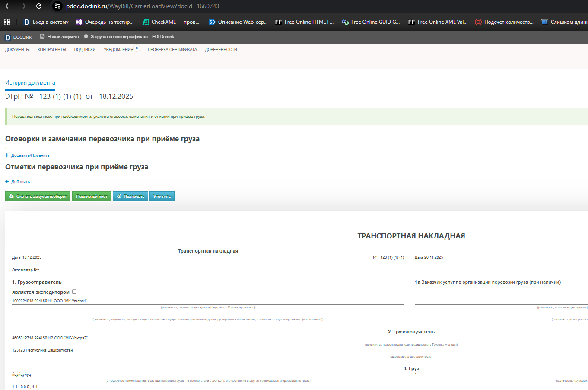Toggle the 'является экспедитором' checkbox
The height and width of the screenshot is (390, 588).
74,292
